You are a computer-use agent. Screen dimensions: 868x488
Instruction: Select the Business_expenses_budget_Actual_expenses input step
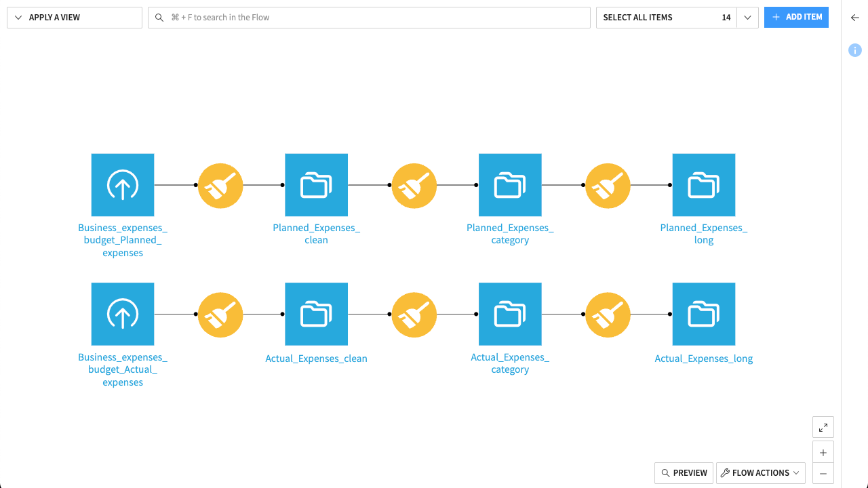[x=122, y=314]
